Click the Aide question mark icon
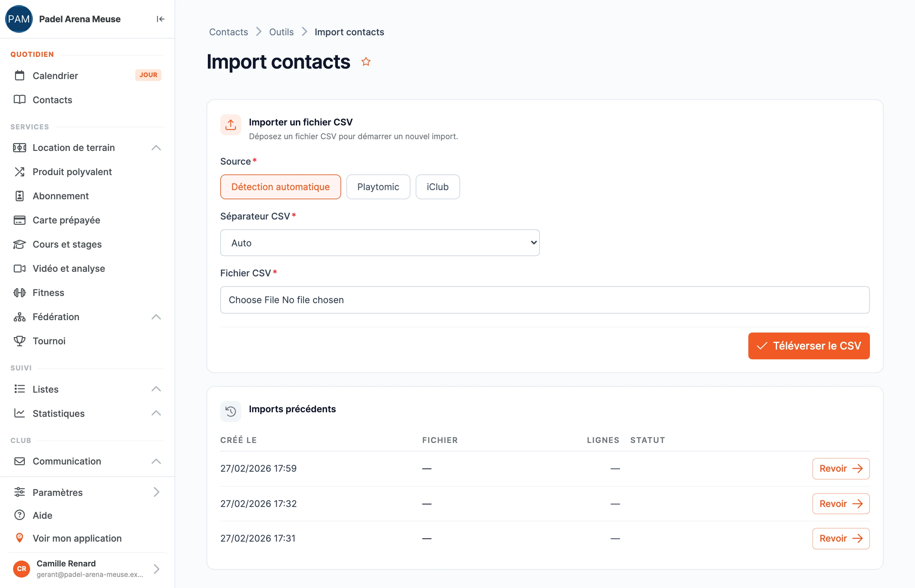915x588 pixels. (x=20, y=515)
